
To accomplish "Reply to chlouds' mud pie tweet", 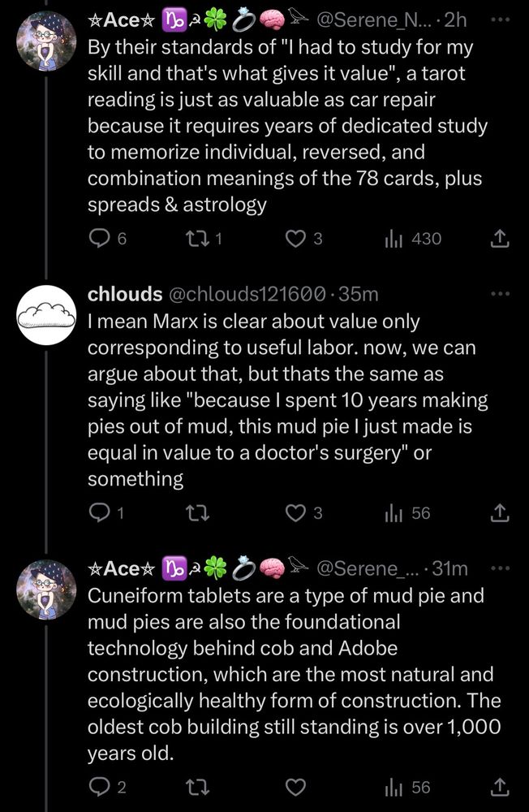I will tap(99, 513).
